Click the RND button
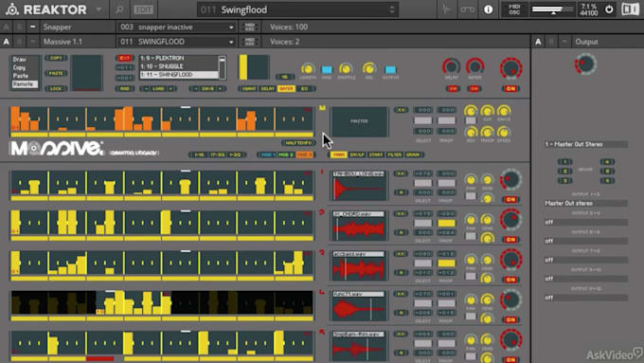644x363 pixels. pyautogui.click(x=124, y=88)
